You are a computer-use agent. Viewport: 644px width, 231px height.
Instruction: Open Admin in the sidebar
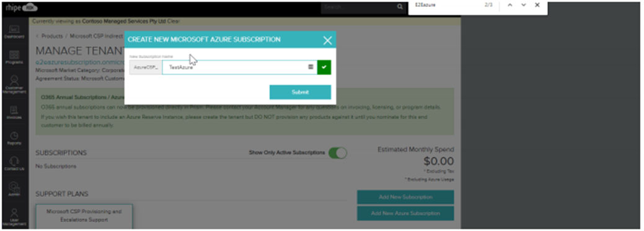[14, 189]
